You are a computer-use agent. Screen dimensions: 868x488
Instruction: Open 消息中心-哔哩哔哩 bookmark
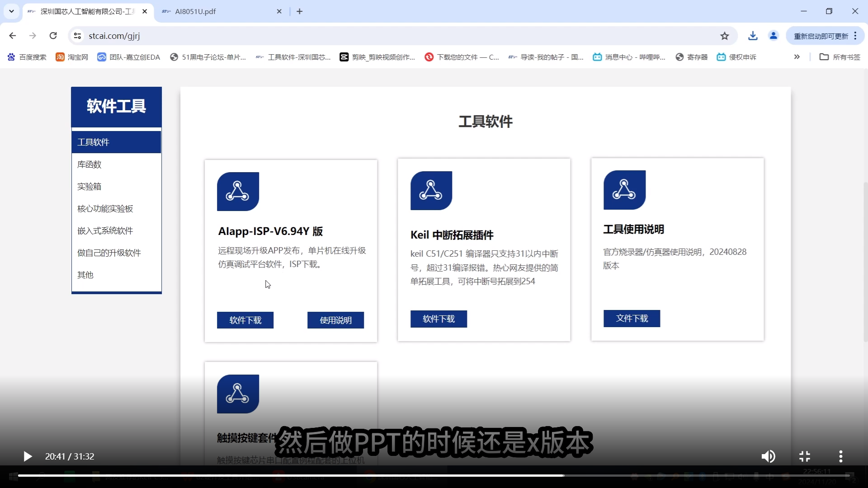click(x=629, y=57)
